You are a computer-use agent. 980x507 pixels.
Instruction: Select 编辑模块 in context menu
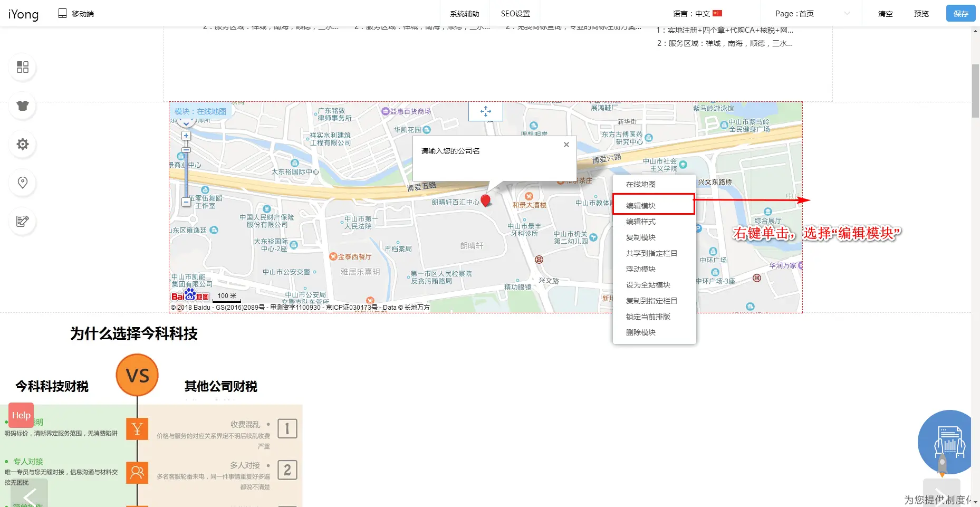click(x=641, y=206)
